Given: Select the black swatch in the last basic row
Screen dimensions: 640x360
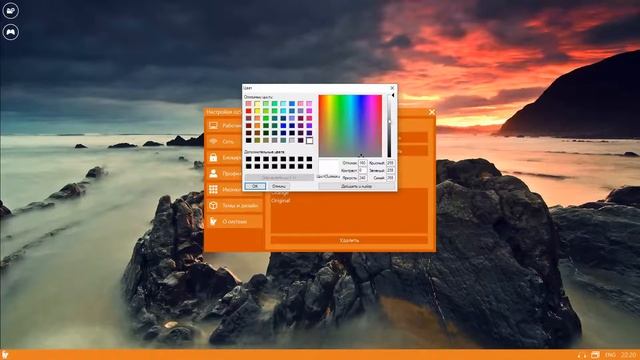Looking at the screenshot, I should point(249,140).
